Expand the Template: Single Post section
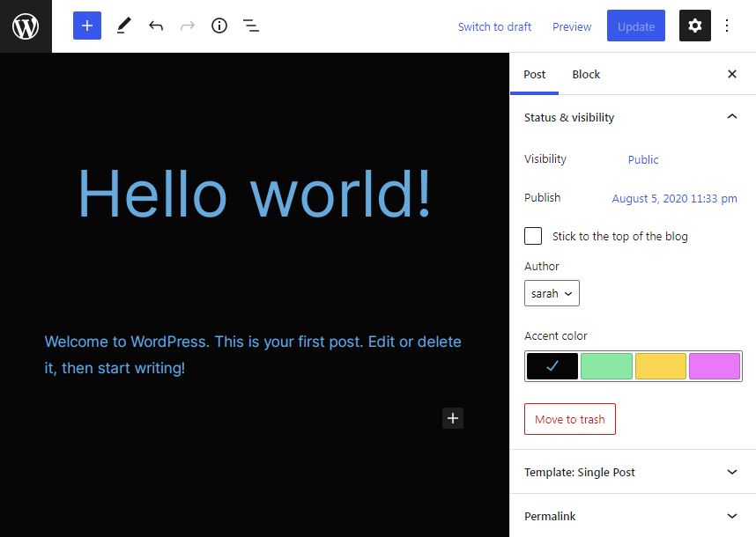This screenshot has height=537, width=756. [x=633, y=472]
